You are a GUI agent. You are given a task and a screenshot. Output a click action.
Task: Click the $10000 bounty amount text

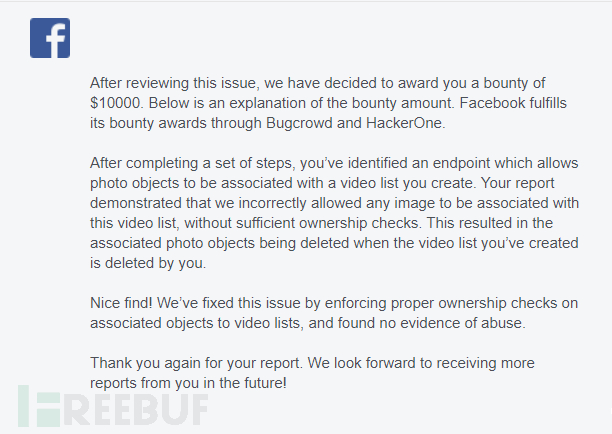click(116, 103)
